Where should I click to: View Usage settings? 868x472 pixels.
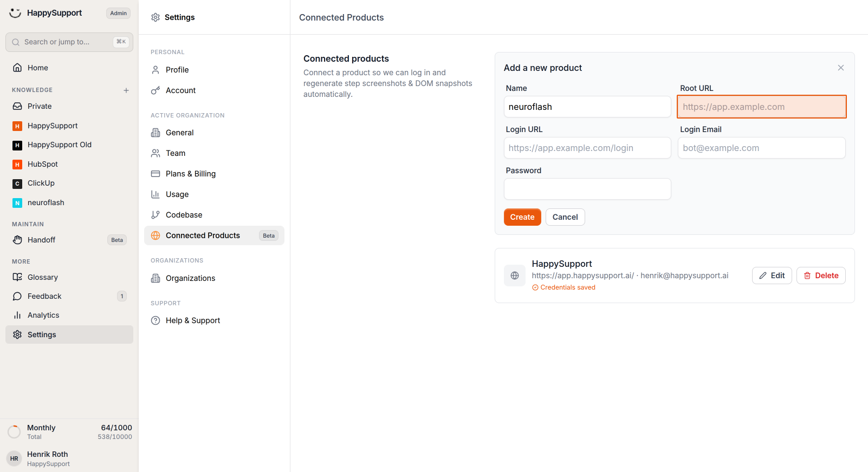coord(214,194)
